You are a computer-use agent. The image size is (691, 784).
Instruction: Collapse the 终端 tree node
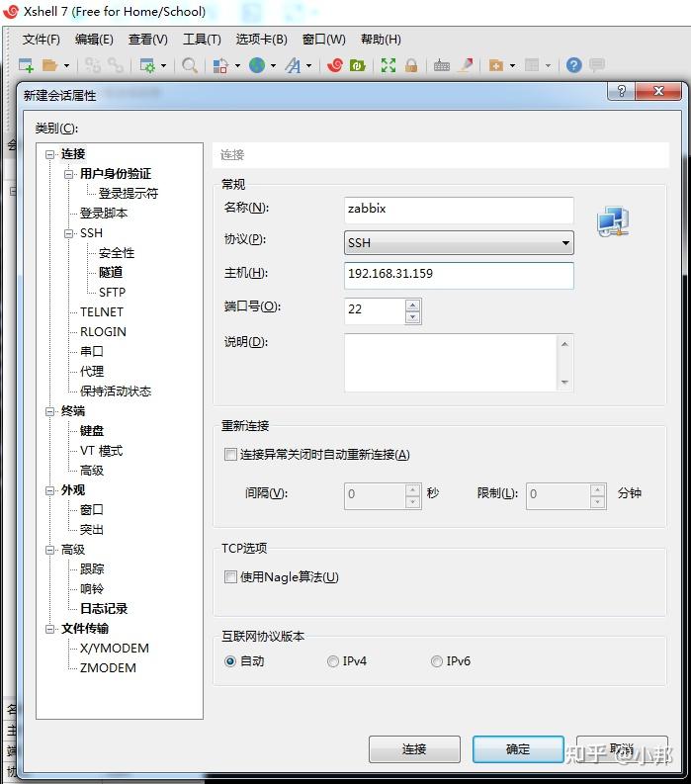[x=49, y=411]
